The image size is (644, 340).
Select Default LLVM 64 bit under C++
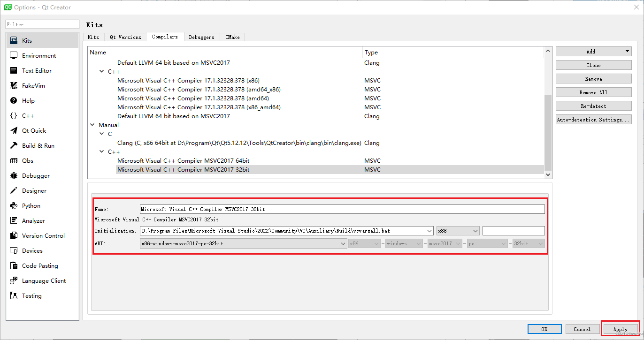point(173,116)
